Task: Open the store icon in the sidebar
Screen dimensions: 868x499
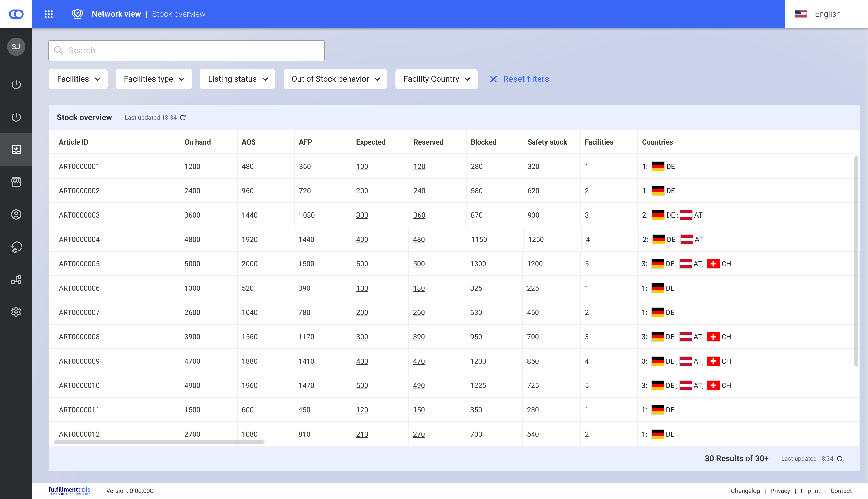Action: 16,182
